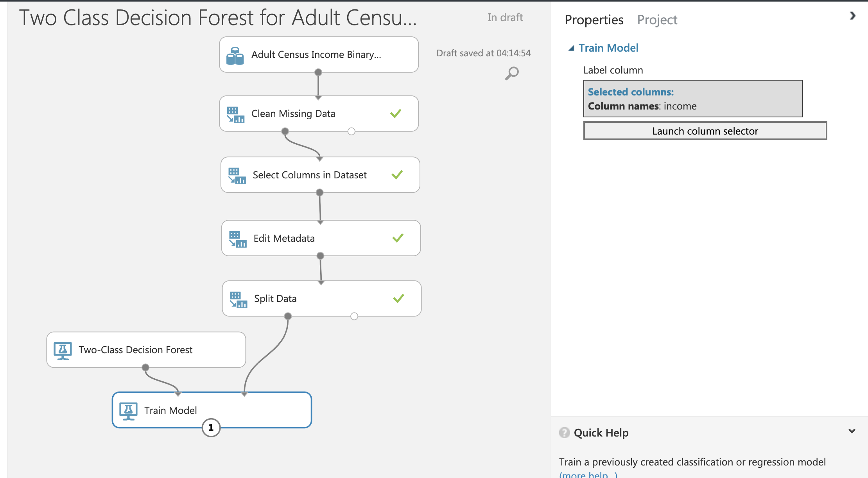868x478 pixels.
Task: Click the numbered badge on Train Model
Action: click(211, 428)
